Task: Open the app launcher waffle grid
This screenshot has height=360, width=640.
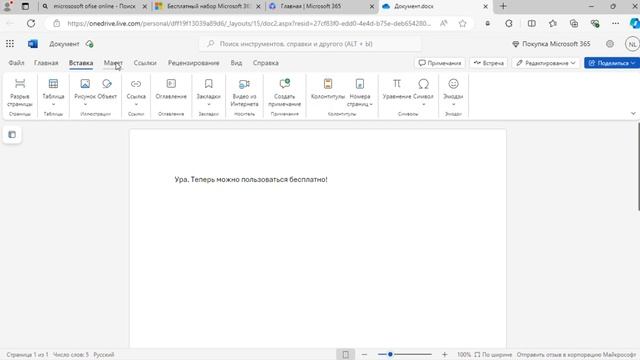Action: click(x=10, y=44)
